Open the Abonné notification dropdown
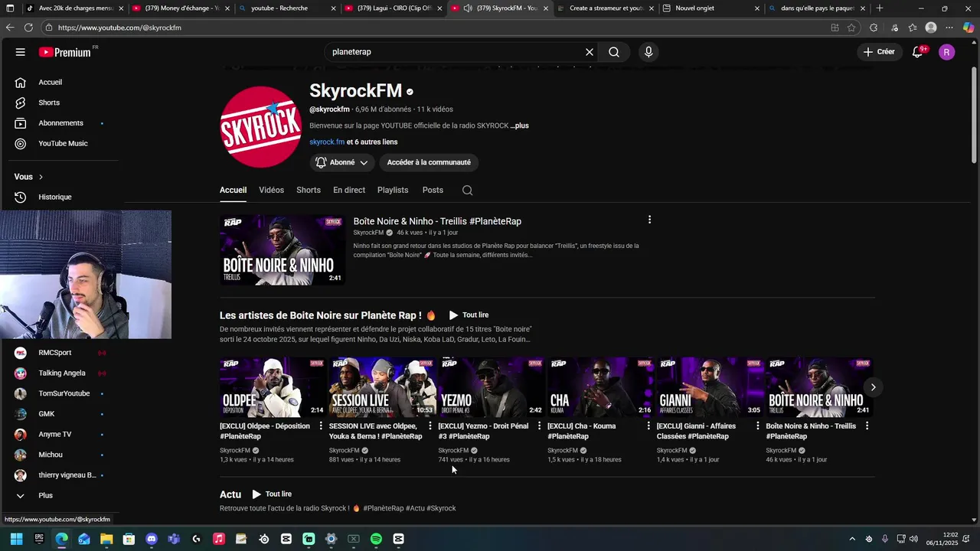The width and height of the screenshot is (980, 551). [x=341, y=162]
